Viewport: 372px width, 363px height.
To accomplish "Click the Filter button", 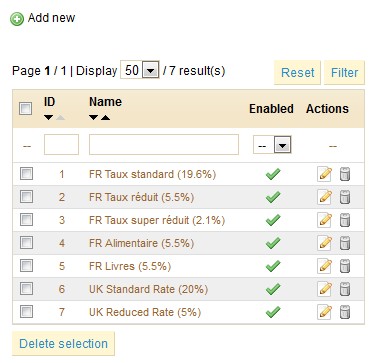I will [344, 73].
